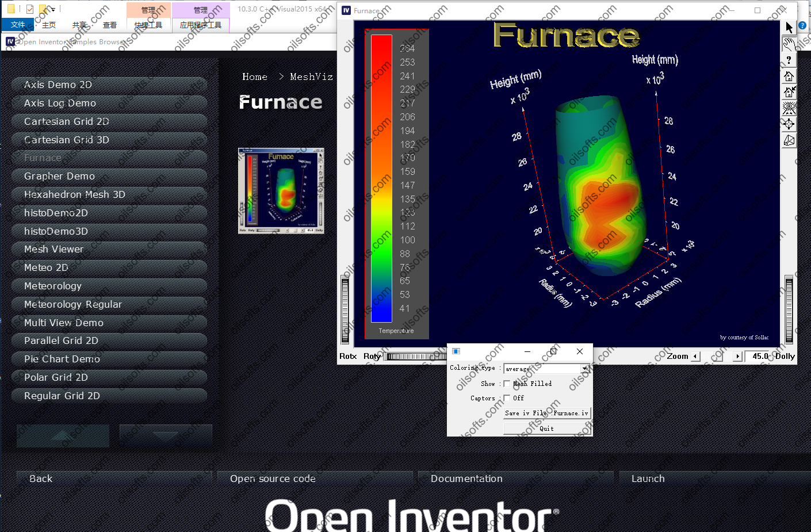Select Meteo 2D

tap(109, 267)
